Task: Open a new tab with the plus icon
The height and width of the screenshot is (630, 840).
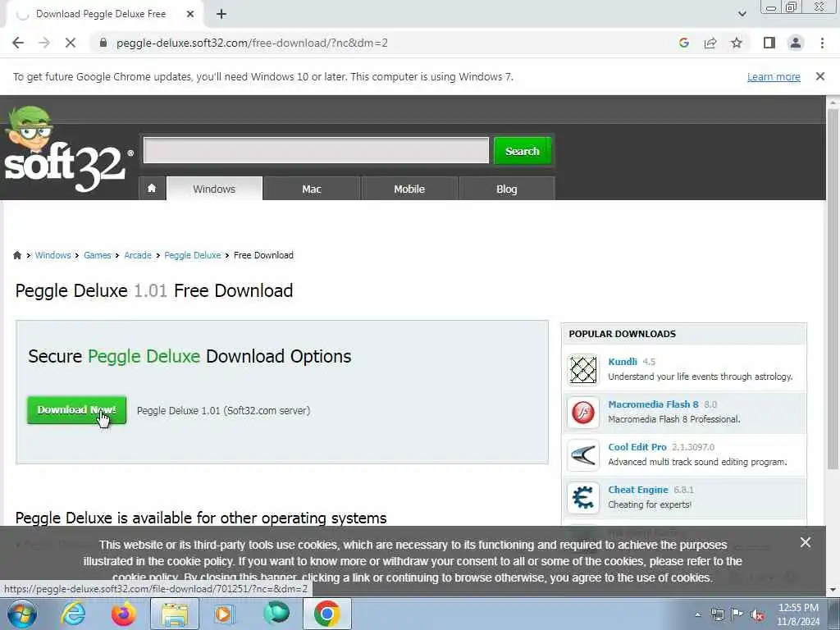Action: (221, 15)
